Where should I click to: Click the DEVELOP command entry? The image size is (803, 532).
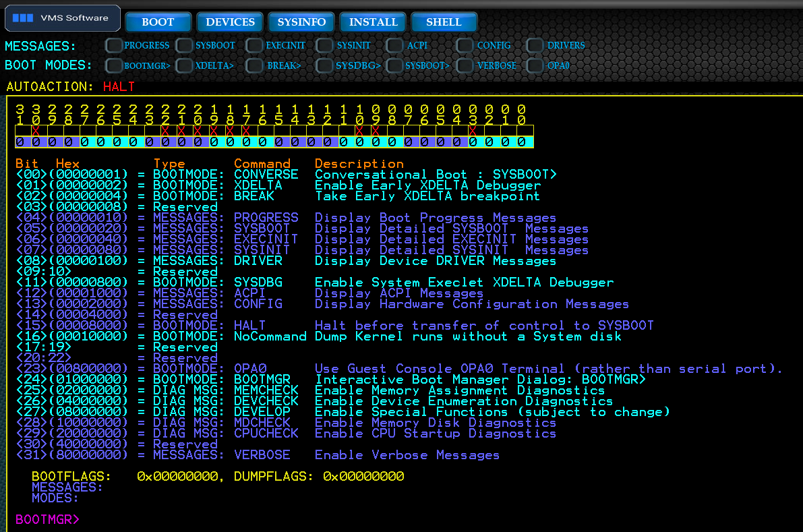[x=262, y=412]
